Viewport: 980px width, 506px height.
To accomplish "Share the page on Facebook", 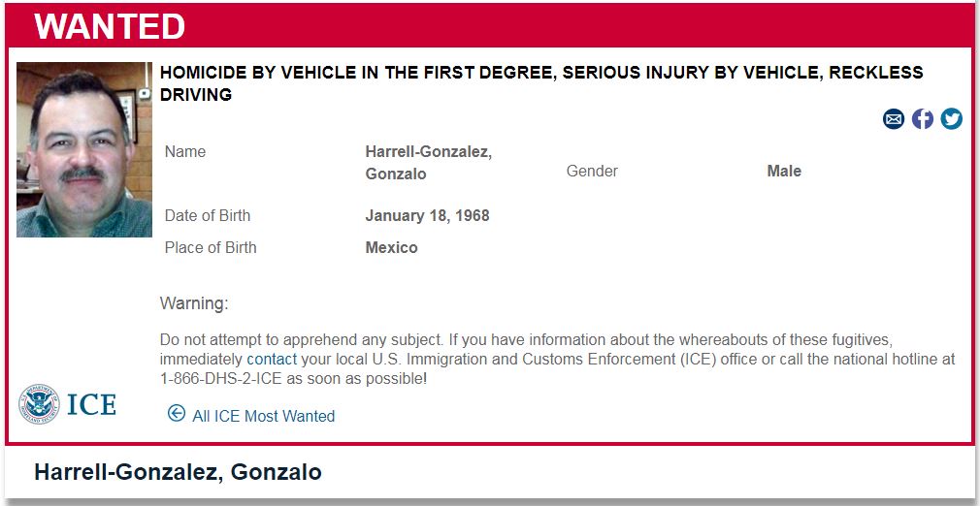I will pos(923,119).
